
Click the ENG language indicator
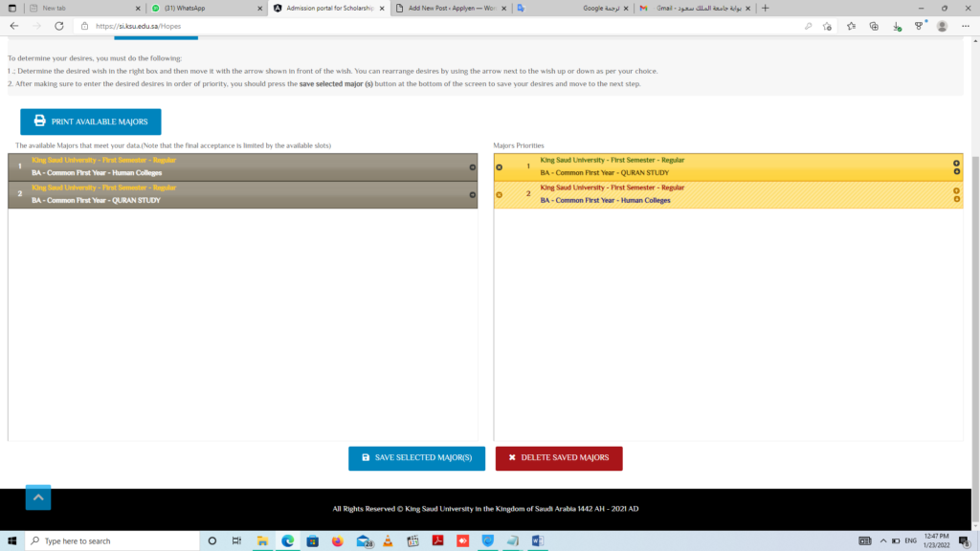[x=911, y=541]
